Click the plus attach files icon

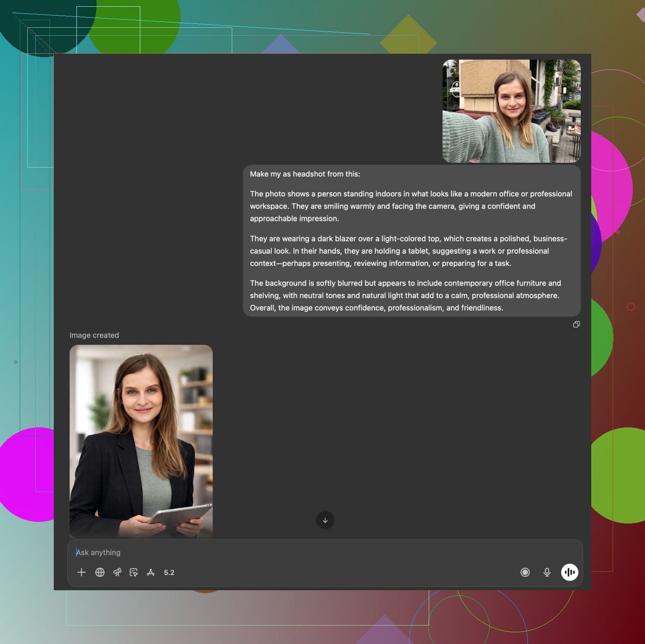[81, 572]
